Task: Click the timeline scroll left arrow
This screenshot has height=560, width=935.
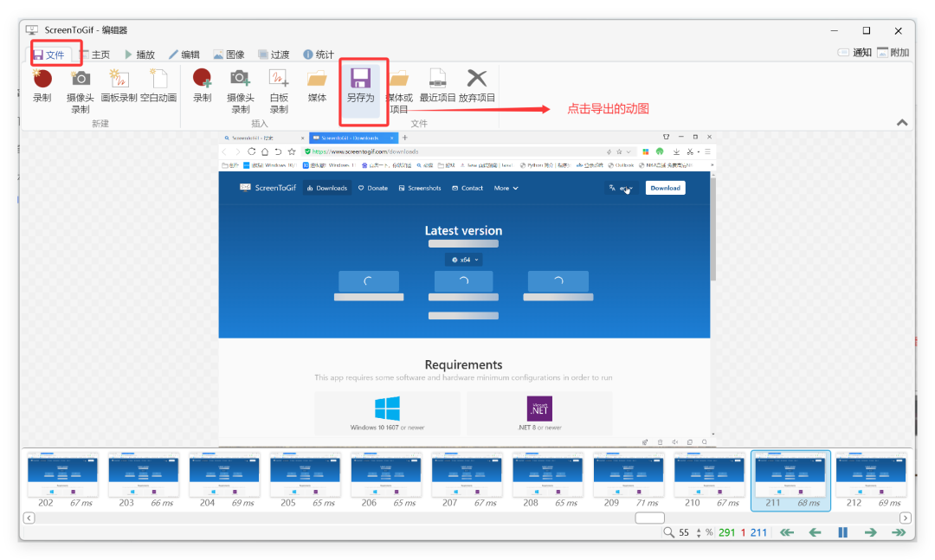Action: click(x=29, y=518)
